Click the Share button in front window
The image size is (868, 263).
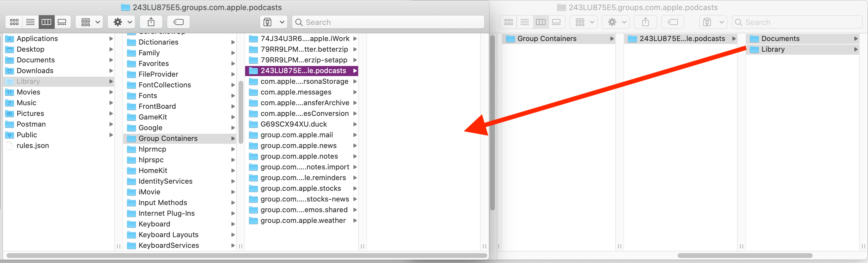[151, 22]
